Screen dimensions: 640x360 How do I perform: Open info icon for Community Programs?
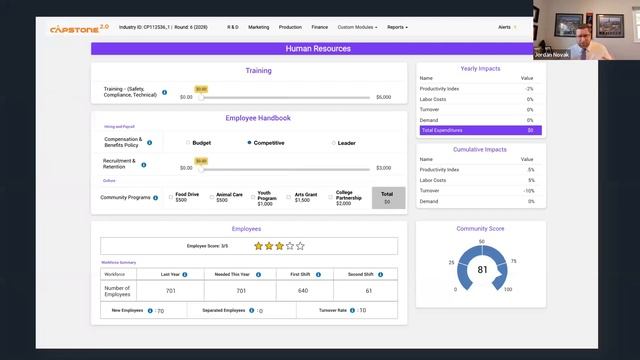tap(156, 198)
